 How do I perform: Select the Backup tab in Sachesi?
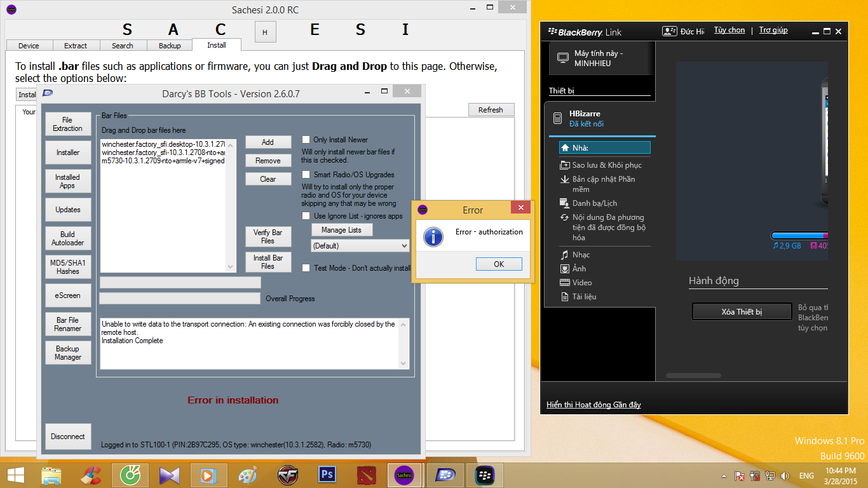pyautogui.click(x=170, y=46)
